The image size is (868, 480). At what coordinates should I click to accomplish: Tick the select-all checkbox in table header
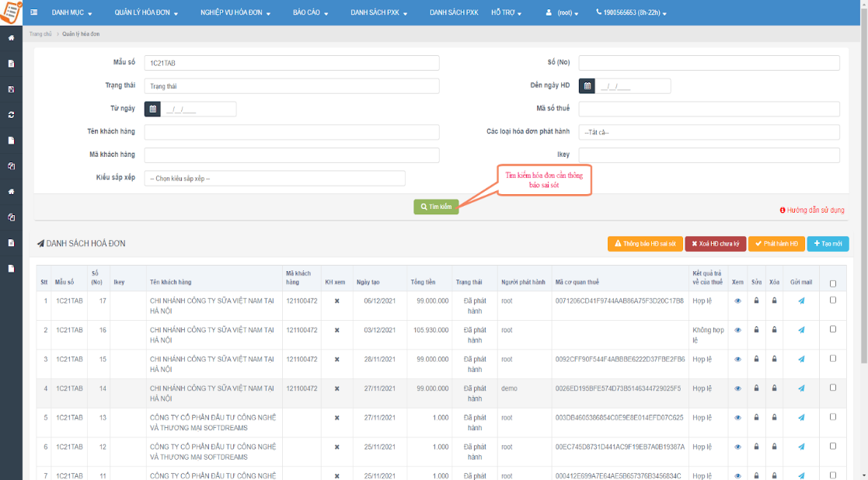tap(833, 283)
